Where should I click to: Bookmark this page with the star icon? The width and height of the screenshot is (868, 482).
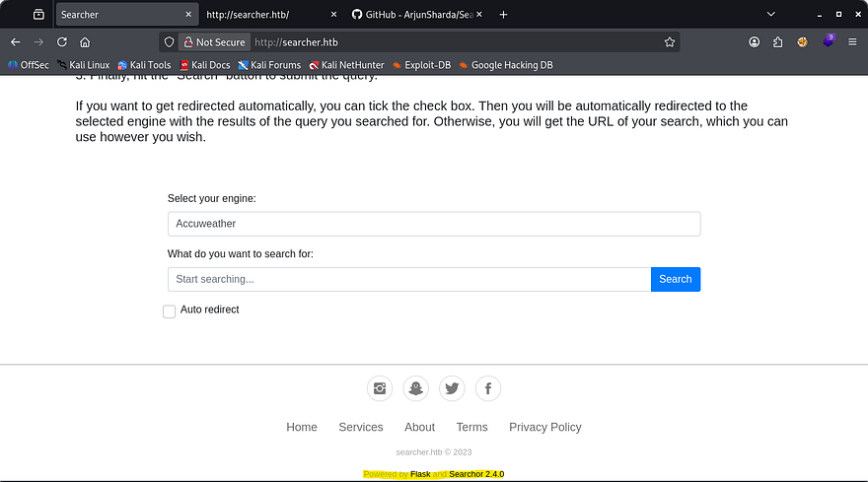click(x=670, y=42)
